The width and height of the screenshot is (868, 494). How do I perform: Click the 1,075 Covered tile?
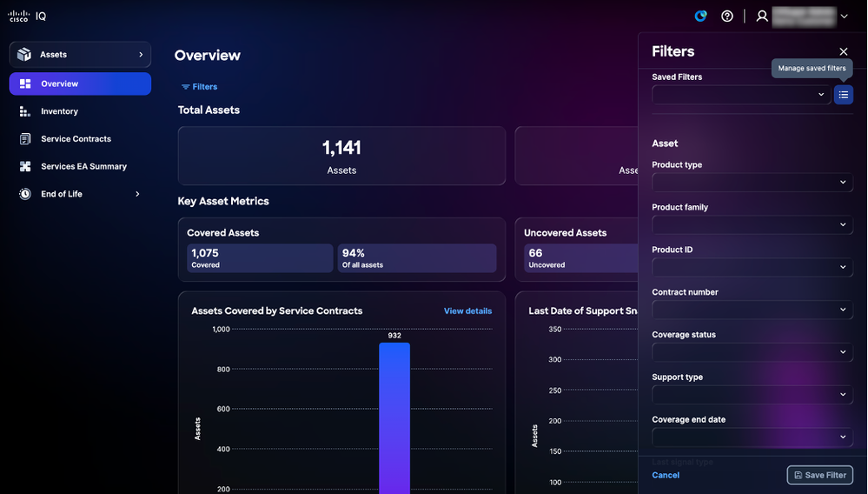(260, 258)
